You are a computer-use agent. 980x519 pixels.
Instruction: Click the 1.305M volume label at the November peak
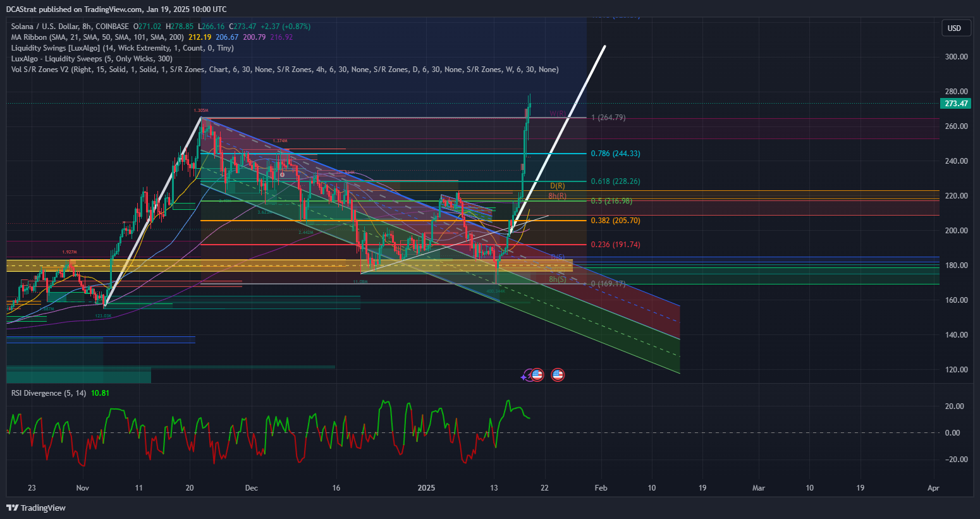(201, 111)
